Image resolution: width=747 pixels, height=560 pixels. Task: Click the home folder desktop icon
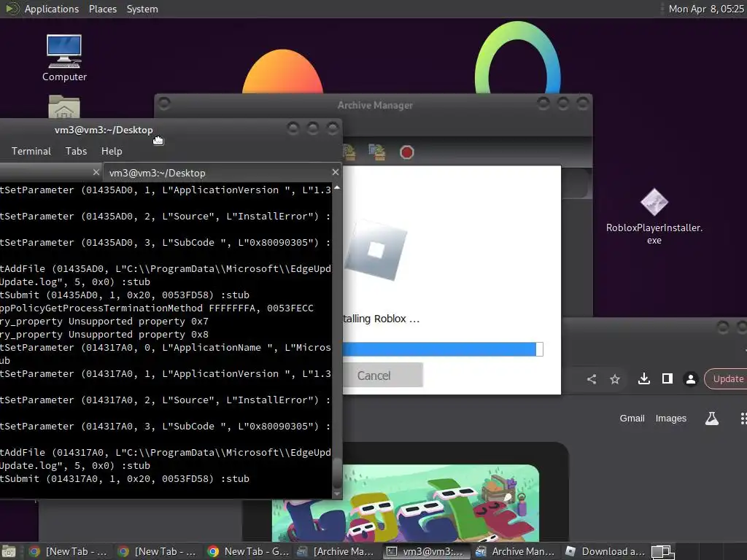(x=64, y=106)
